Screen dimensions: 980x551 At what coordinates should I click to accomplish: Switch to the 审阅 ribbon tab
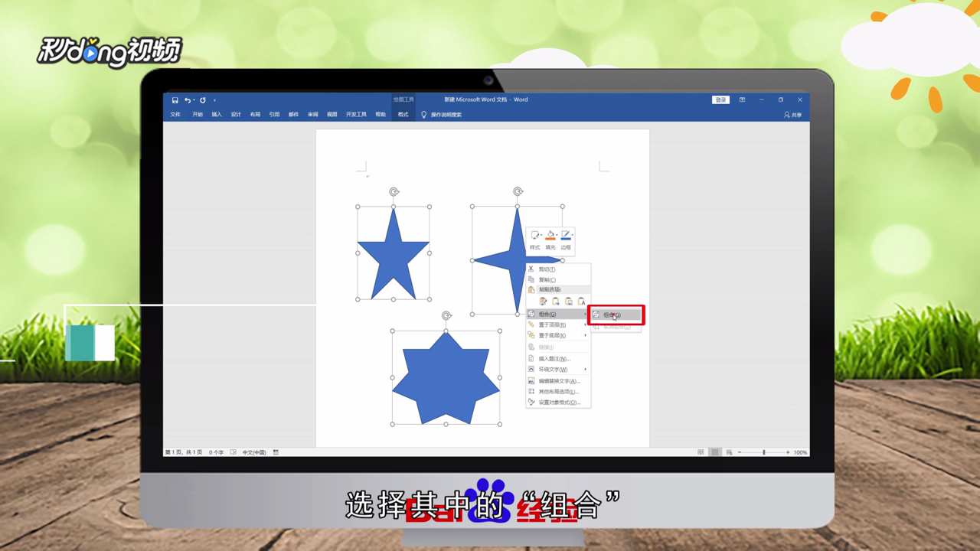(312, 115)
